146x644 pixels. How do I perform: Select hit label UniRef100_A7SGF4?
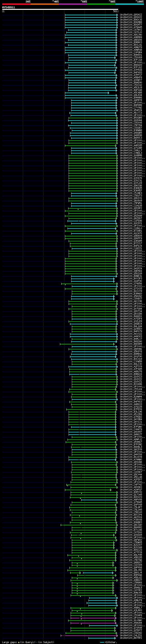pyautogui.click(x=131, y=319)
